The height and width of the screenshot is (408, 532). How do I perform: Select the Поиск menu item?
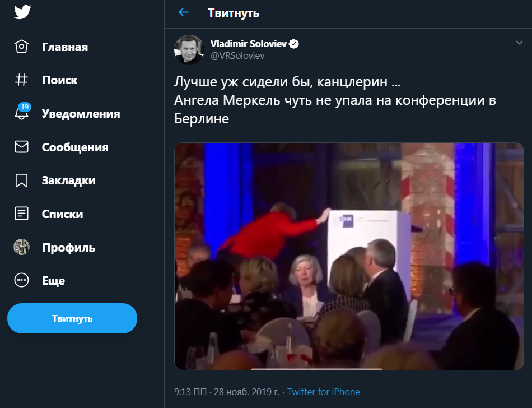coord(59,80)
